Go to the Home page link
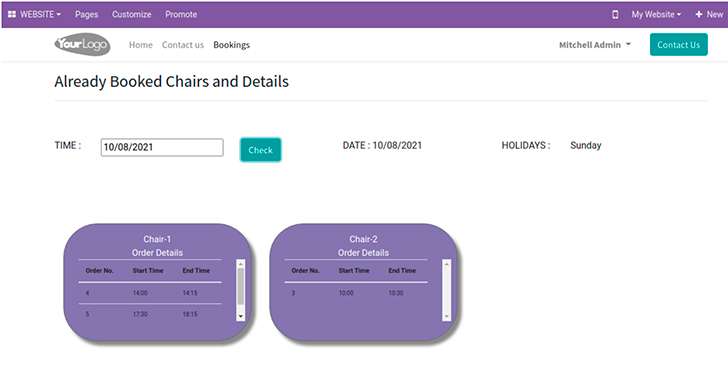Viewport: 728px width, 368px height. click(x=141, y=45)
